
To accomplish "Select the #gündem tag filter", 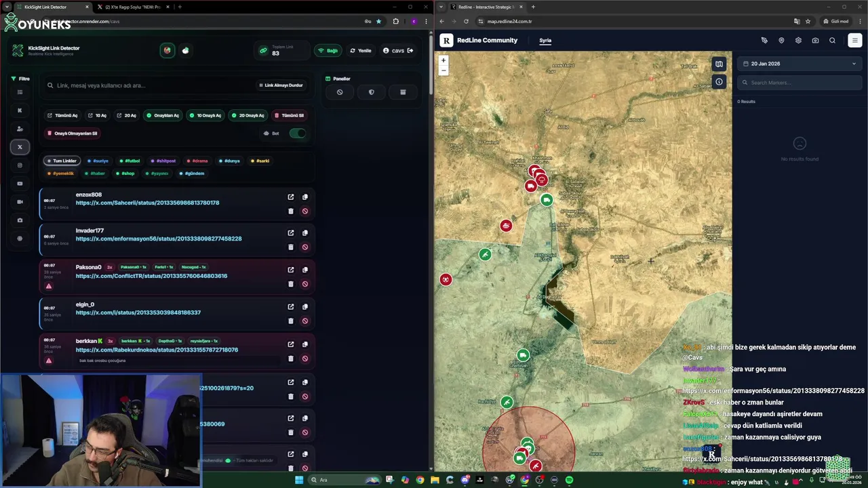I will pyautogui.click(x=191, y=174).
